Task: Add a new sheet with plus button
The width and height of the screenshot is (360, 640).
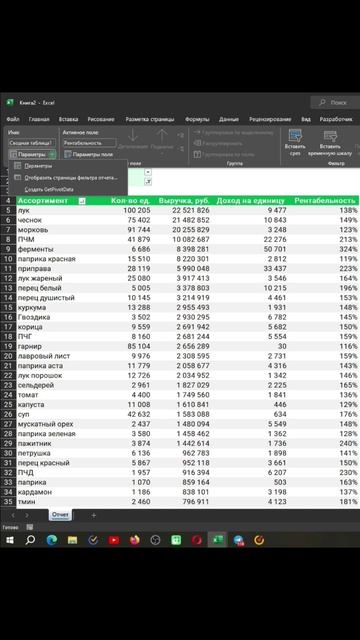Action: click(x=93, y=515)
